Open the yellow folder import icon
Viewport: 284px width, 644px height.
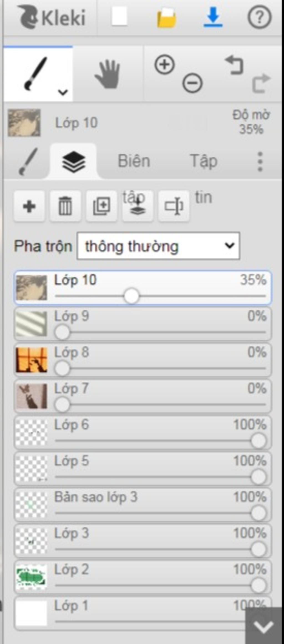[166, 18]
